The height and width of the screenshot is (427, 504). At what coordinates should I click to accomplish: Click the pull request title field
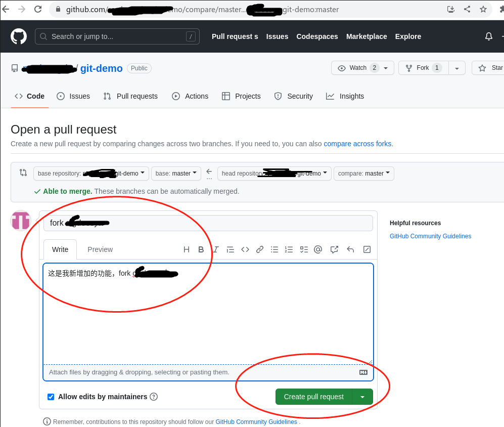(x=208, y=223)
